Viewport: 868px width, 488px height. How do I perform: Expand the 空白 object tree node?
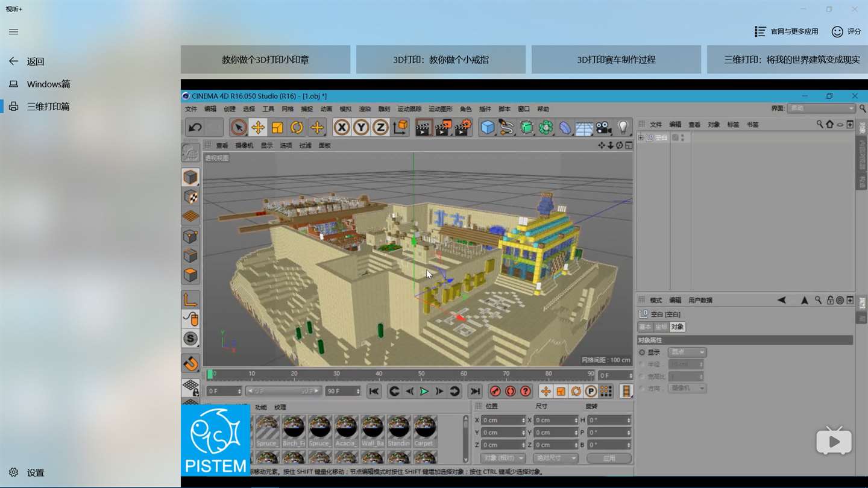(x=641, y=137)
